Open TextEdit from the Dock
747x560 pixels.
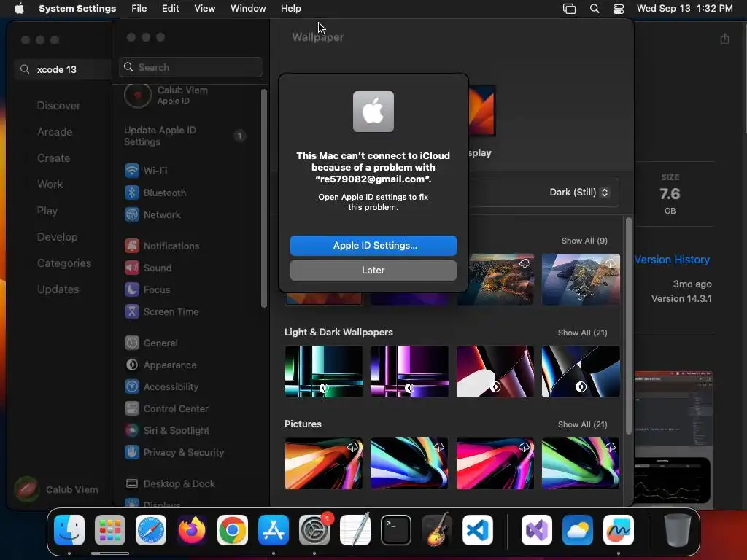tap(355, 530)
